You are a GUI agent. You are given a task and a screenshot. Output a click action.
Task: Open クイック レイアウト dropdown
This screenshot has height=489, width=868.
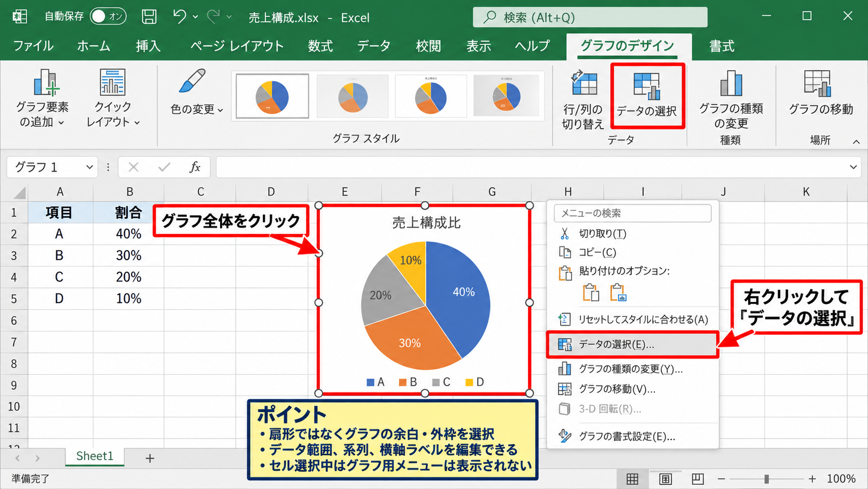tap(113, 99)
